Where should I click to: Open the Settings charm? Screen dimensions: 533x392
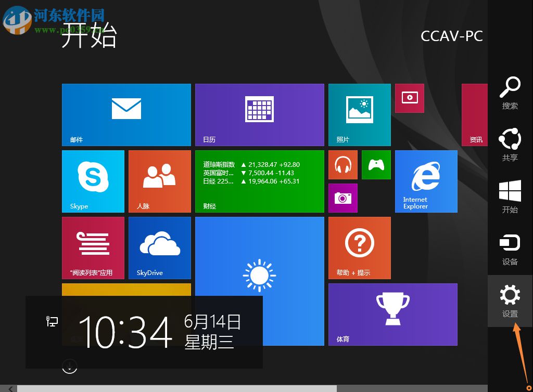[509, 299]
